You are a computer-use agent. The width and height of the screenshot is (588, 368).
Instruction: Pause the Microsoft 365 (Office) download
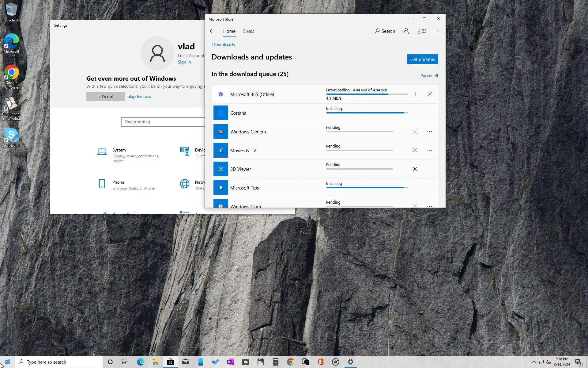(x=415, y=94)
